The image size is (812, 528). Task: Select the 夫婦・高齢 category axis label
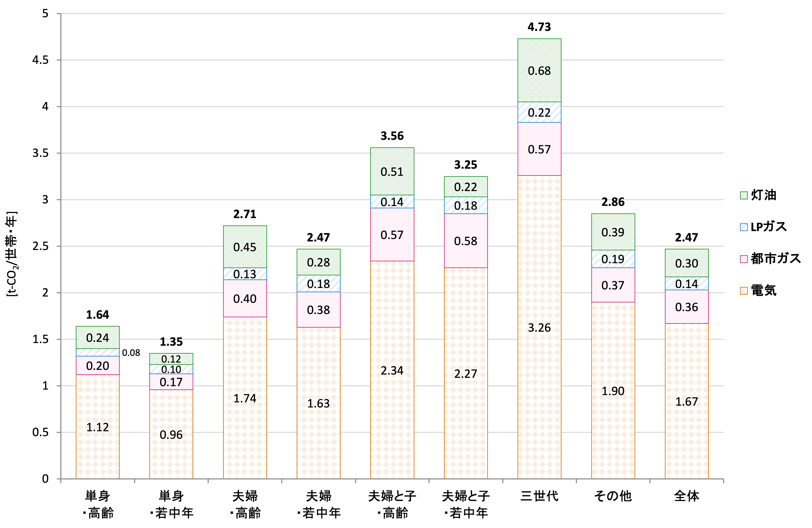click(245, 504)
